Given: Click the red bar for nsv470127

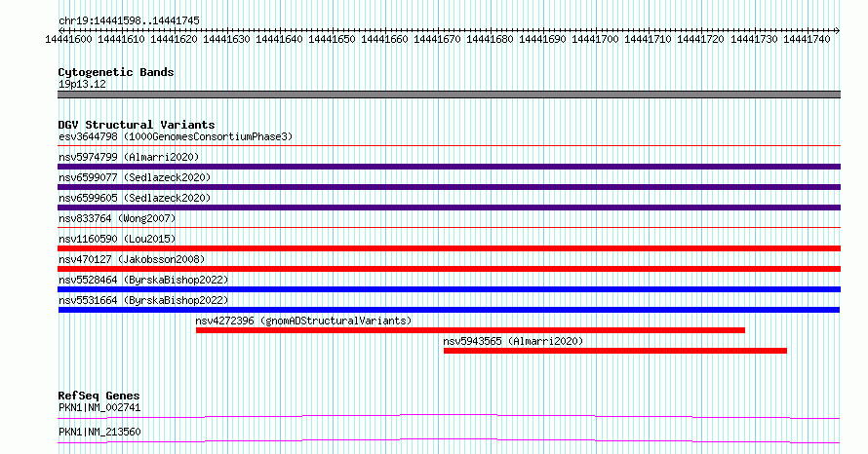Looking at the screenshot, I should pos(449,269).
